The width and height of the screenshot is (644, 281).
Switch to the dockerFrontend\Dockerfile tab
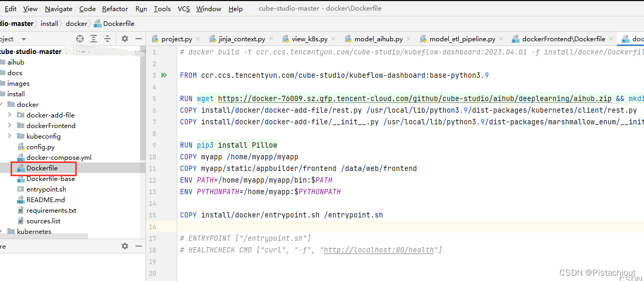(564, 39)
